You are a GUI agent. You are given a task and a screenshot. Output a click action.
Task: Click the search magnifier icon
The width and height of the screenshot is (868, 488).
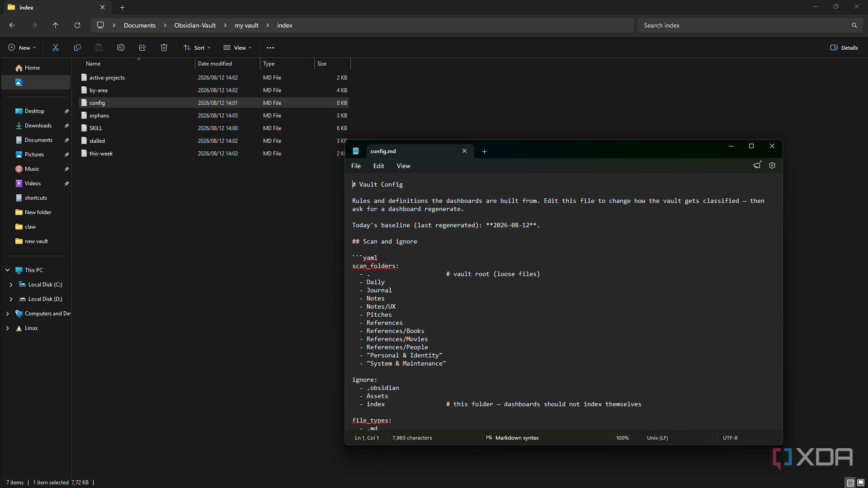pos(854,25)
